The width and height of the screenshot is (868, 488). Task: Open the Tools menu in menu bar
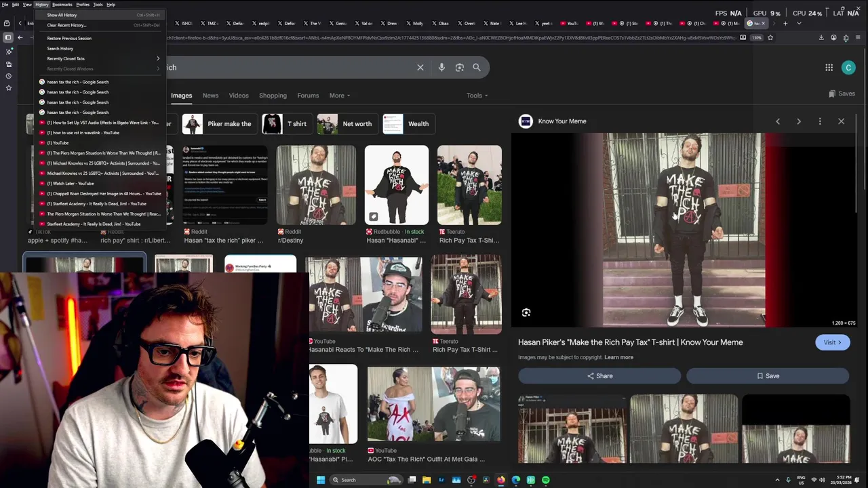coord(98,5)
